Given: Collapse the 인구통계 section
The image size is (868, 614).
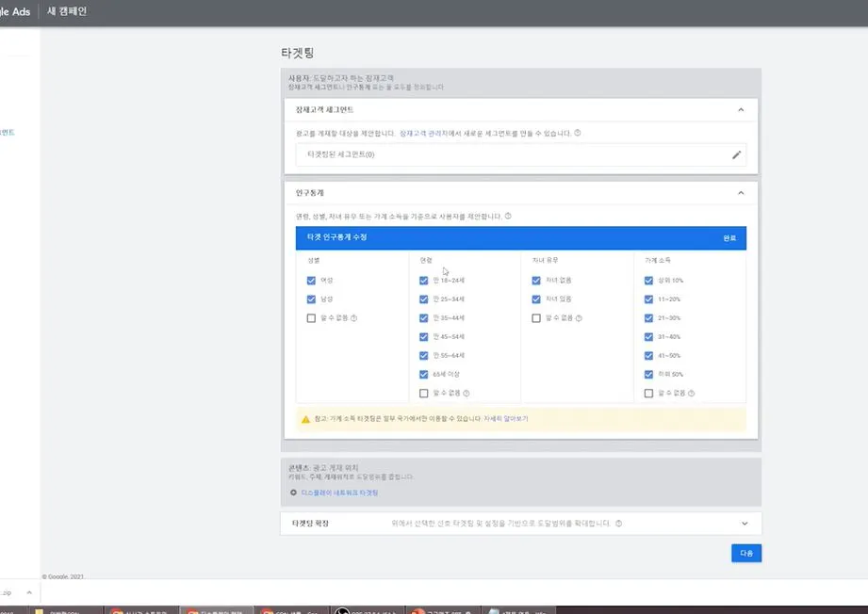Looking at the screenshot, I should pyautogui.click(x=741, y=193).
